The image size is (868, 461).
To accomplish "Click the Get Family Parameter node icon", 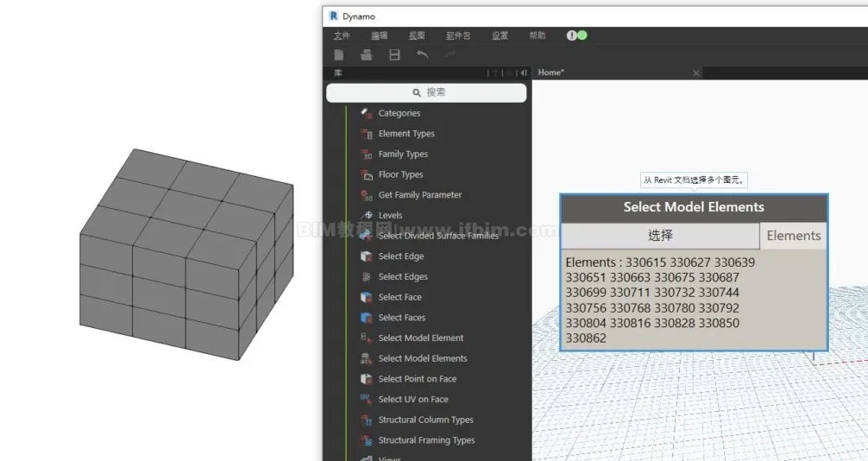I will [366, 195].
